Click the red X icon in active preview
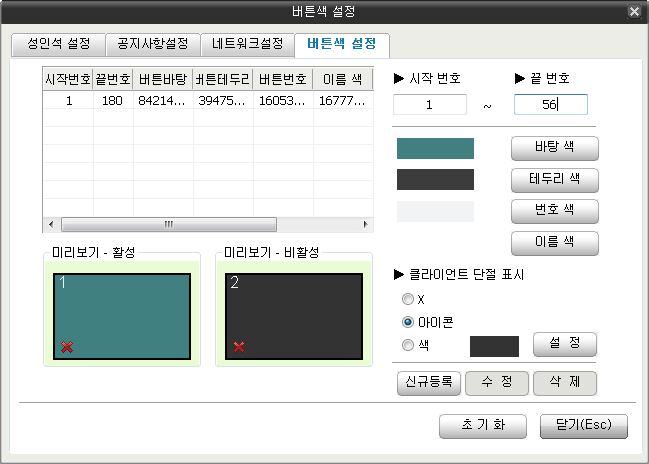649x464 pixels. 67,347
